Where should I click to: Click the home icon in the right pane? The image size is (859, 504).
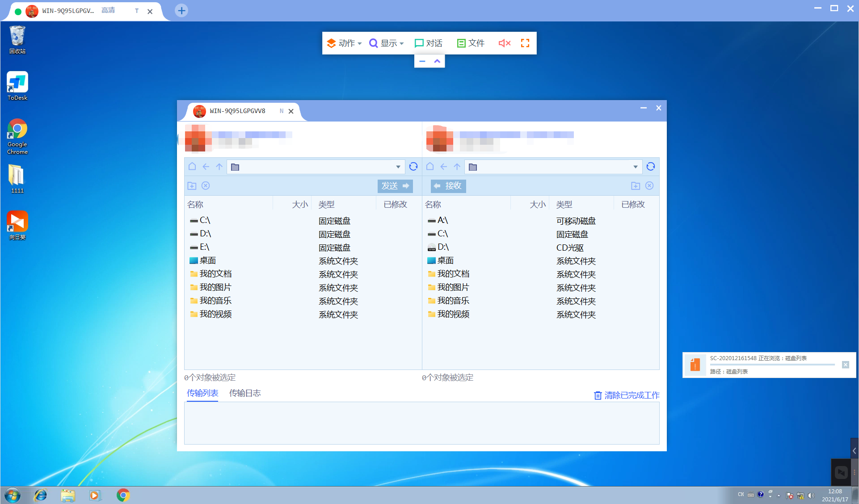coord(430,167)
